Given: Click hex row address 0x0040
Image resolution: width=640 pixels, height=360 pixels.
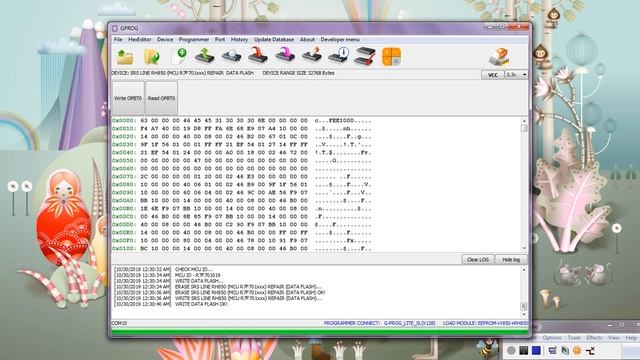Looking at the screenshot, I should click(124, 153).
